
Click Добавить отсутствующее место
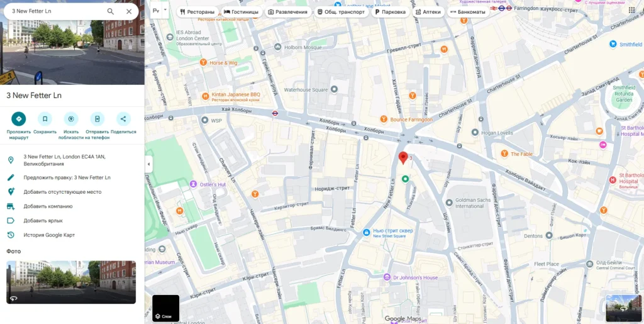(x=62, y=192)
